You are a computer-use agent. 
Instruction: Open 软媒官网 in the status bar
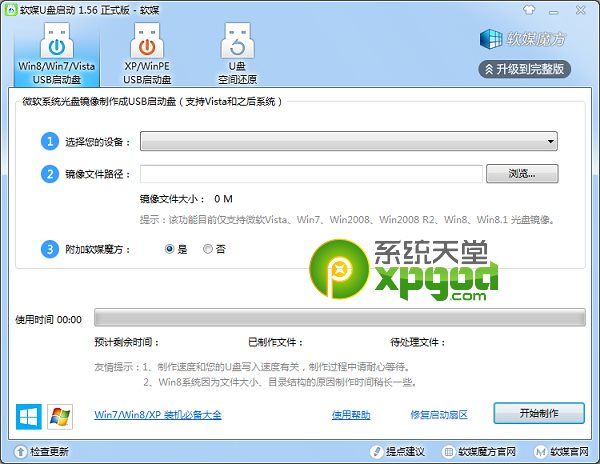point(561,452)
